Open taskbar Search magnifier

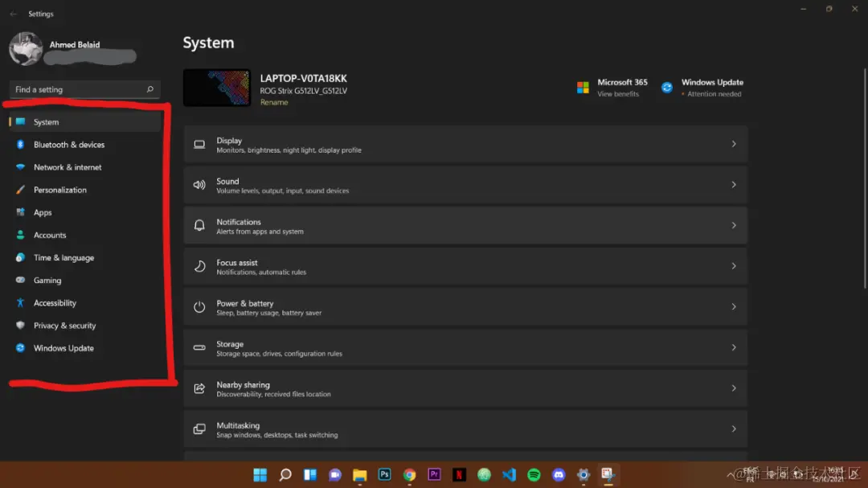[285, 474]
